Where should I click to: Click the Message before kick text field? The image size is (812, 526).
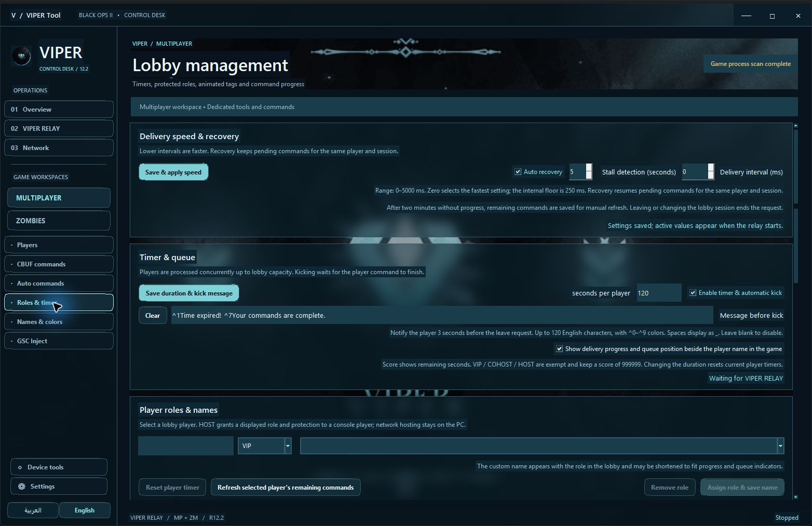[x=442, y=315]
